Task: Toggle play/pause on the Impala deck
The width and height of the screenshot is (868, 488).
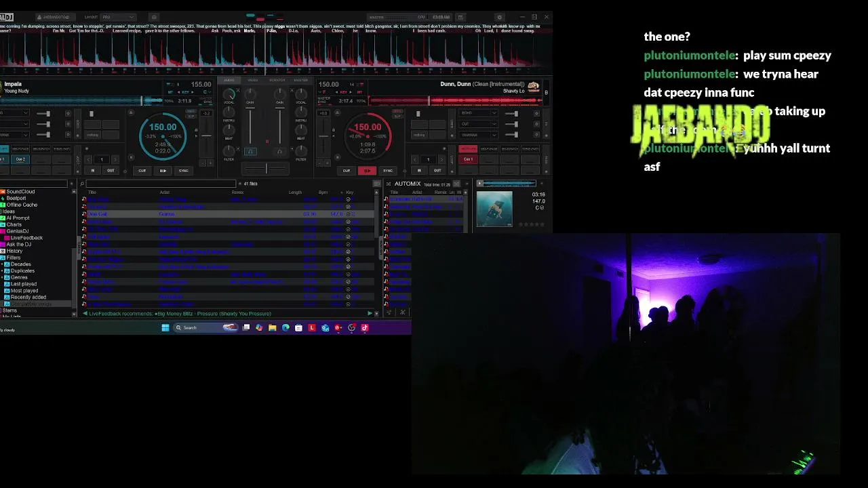Action: pyautogui.click(x=163, y=171)
